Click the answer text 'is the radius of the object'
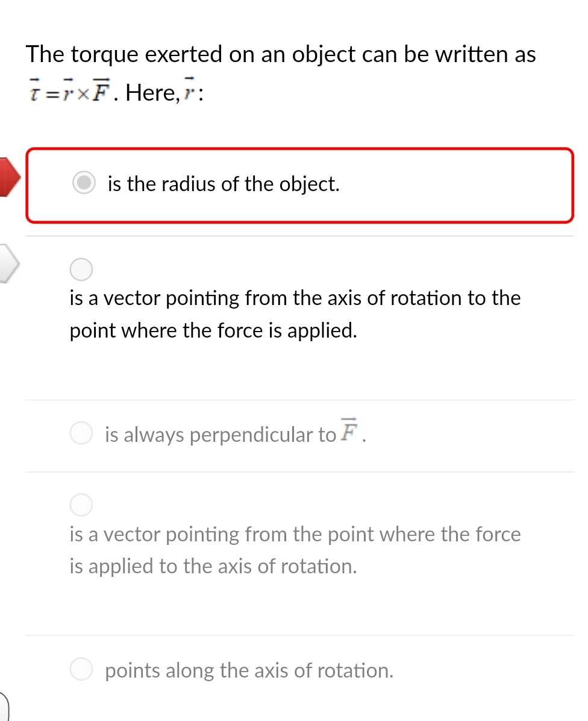This screenshot has width=588, height=721. click(x=224, y=184)
